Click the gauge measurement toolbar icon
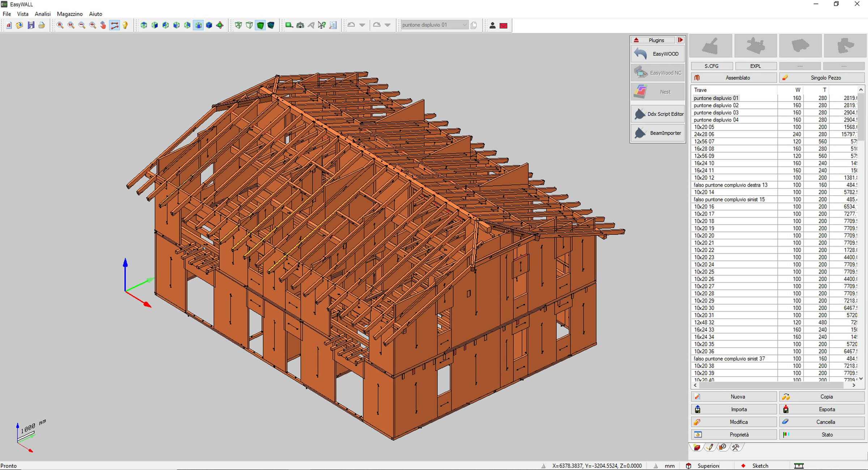The height and width of the screenshot is (470, 868). (300, 25)
